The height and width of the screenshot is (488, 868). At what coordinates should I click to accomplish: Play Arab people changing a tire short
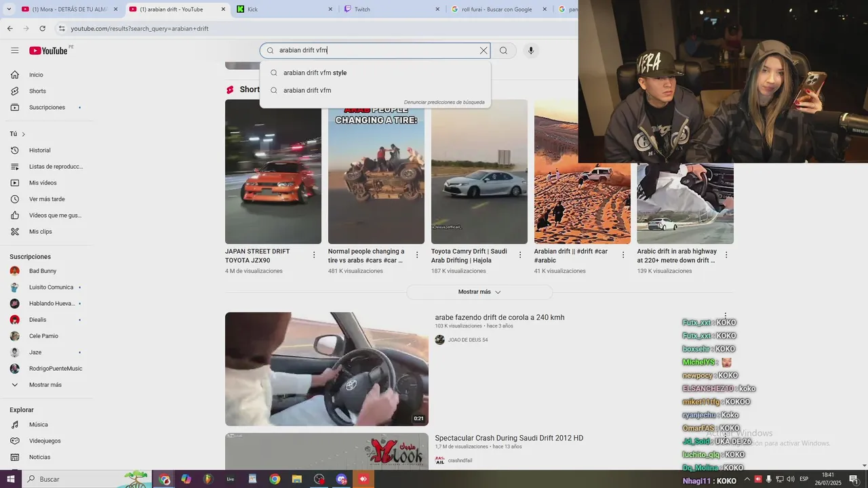tap(376, 171)
